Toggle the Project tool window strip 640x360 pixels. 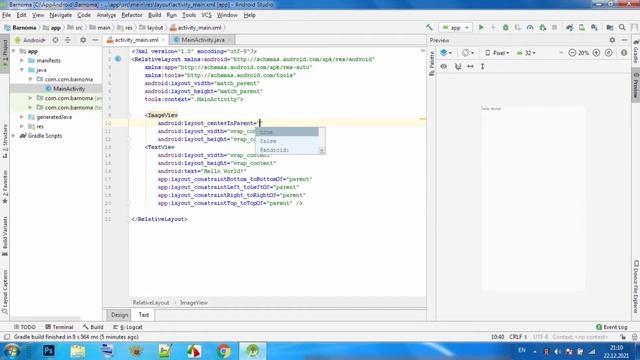click(x=5, y=53)
